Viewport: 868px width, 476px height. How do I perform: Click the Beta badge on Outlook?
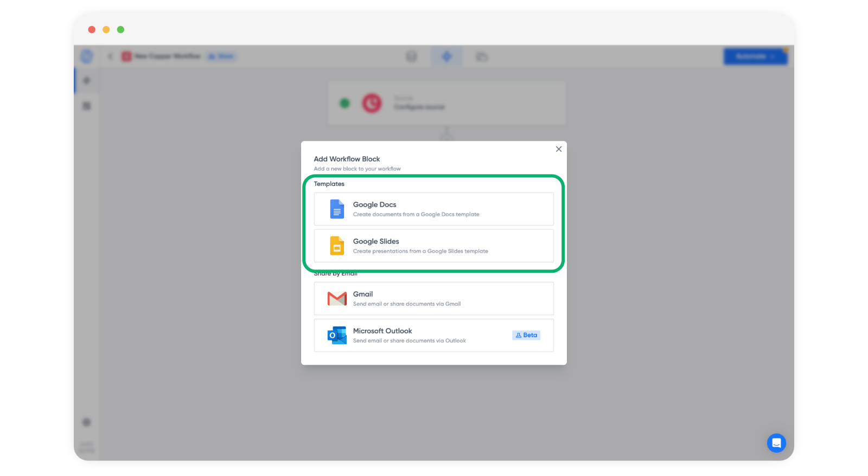click(526, 336)
